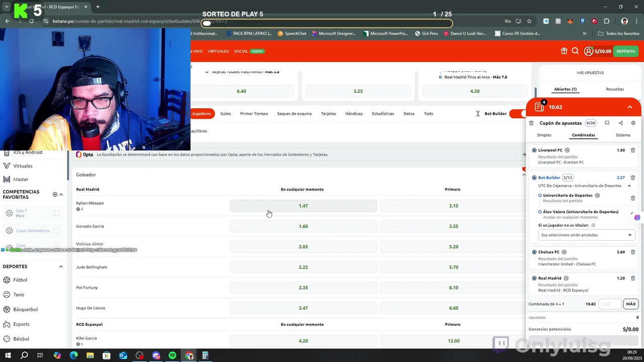The height and width of the screenshot is (362, 644).
Task: Open the Betano search magnifier icon
Action: [x=575, y=51]
